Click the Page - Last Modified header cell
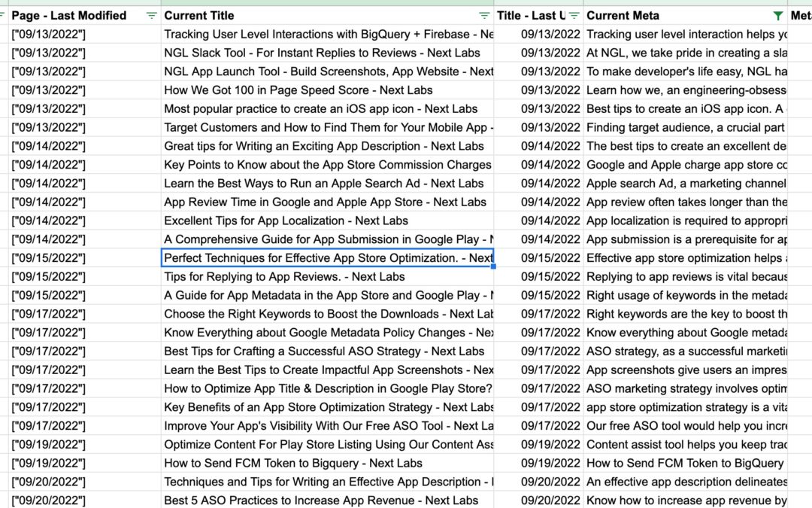The image size is (812, 508). coord(75,16)
